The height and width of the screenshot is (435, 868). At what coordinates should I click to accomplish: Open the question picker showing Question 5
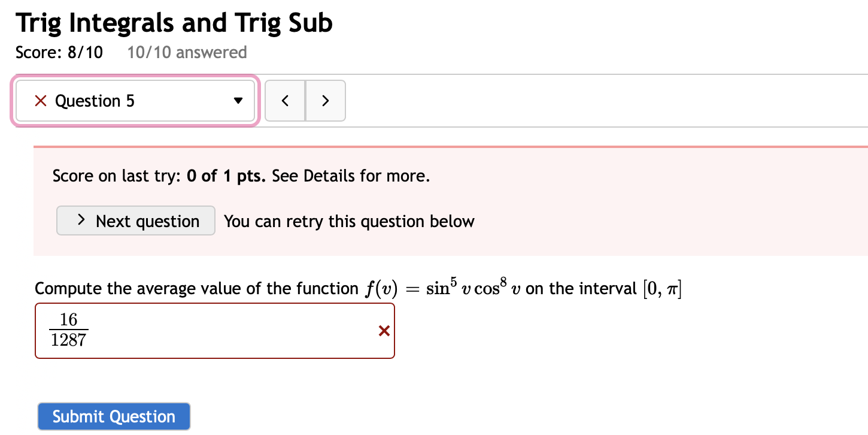point(135,101)
